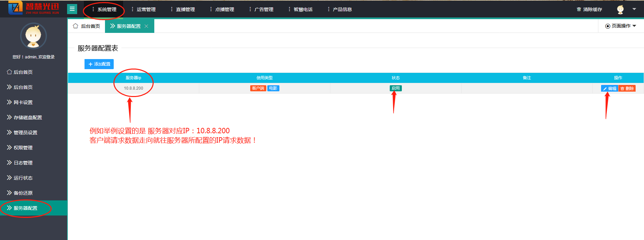The height and width of the screenshot is (240, 644).
Task: Clear cache using the 清除缓存 trash icon
Action: [579, 9]
